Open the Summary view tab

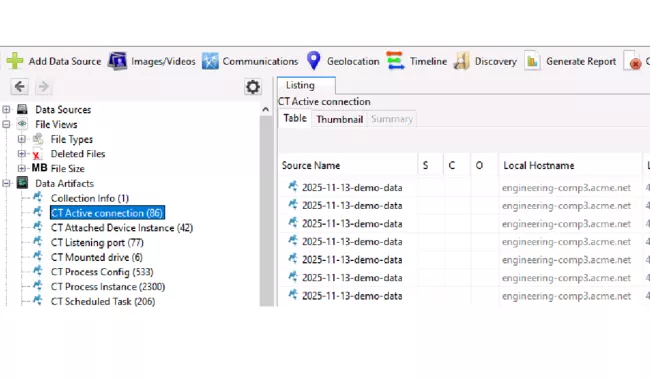392,119
